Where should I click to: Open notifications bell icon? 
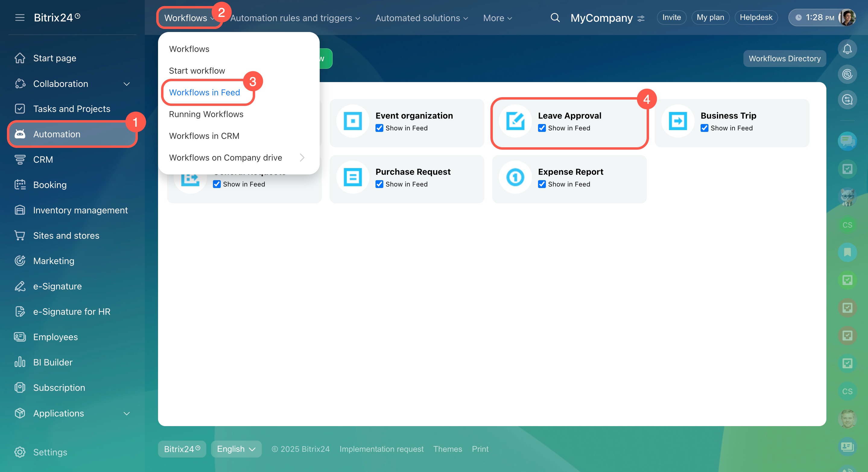847,49
